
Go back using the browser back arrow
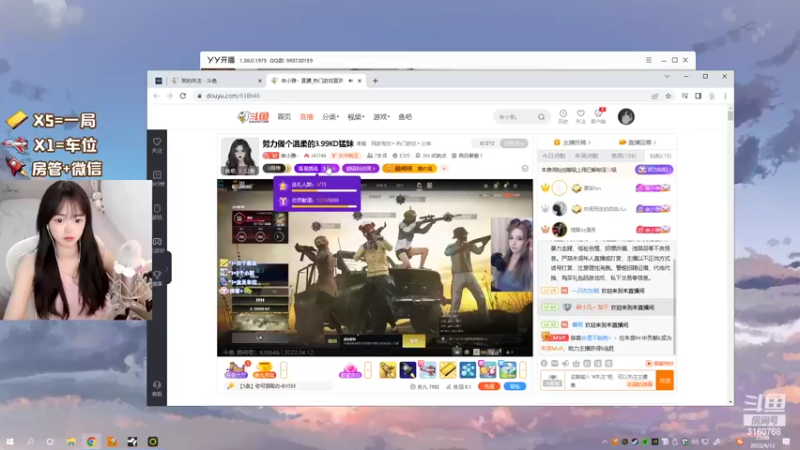157,96
